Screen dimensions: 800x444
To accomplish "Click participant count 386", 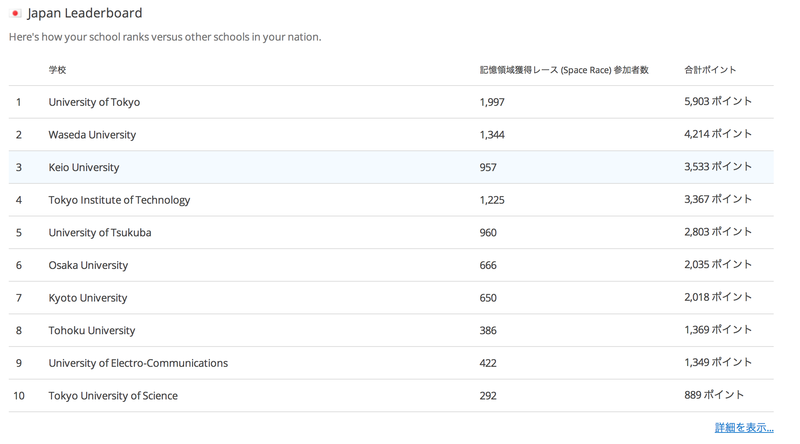I will pyautogui.click(x=488, y=331).
